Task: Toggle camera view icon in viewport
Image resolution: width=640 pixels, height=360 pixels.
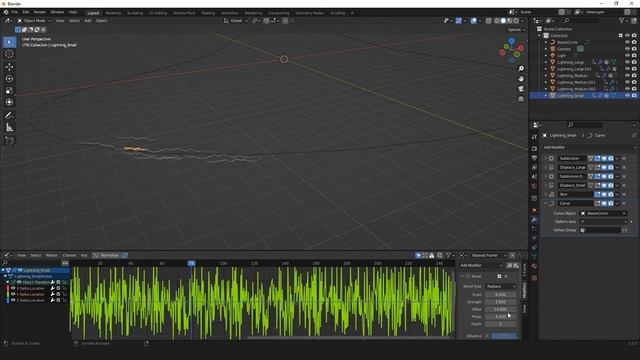Action: pos(521,89)
